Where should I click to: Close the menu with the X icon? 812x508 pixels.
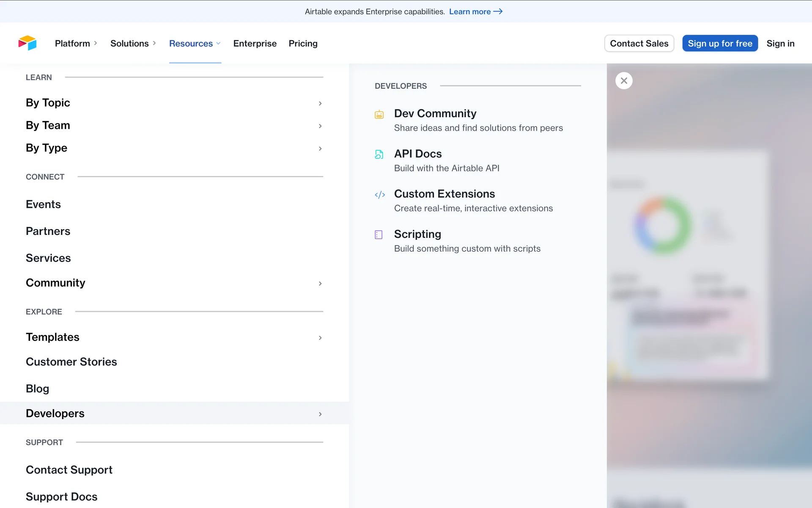pyautogui.click(x=624, y=80)
